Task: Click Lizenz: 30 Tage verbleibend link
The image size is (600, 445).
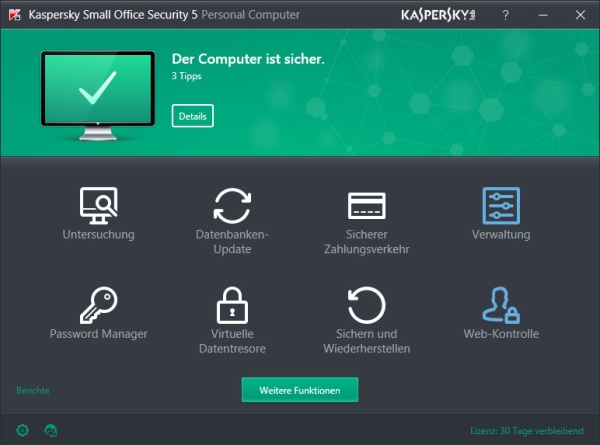Action: click(x=527, y=430)
